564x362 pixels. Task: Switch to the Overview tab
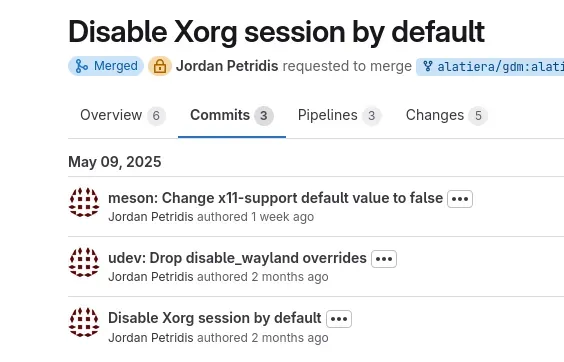point(123,116)
